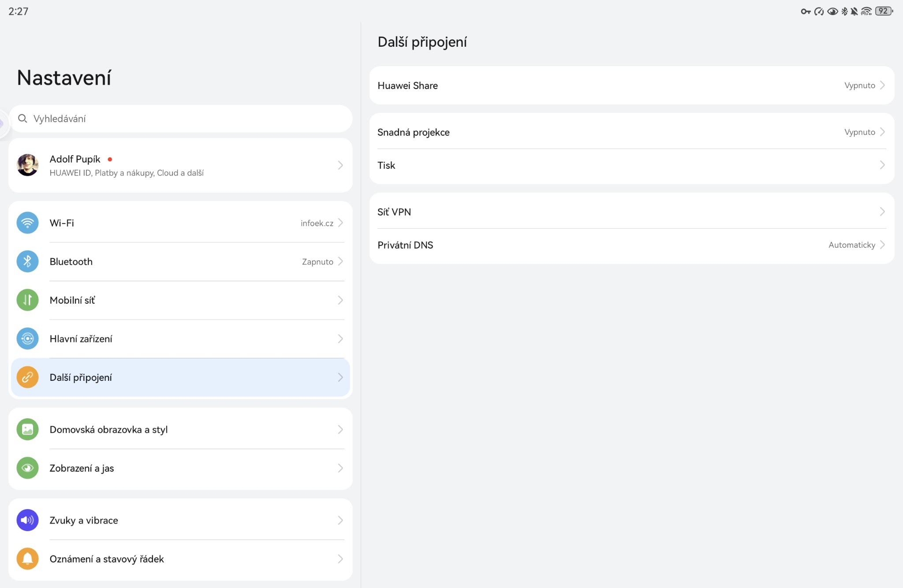Image resolution: width=903 pixels, height=588 pixels.
Task: Click Adolf Pupík profile avatar
Action: pyautogui.click(x=27, y=165)
